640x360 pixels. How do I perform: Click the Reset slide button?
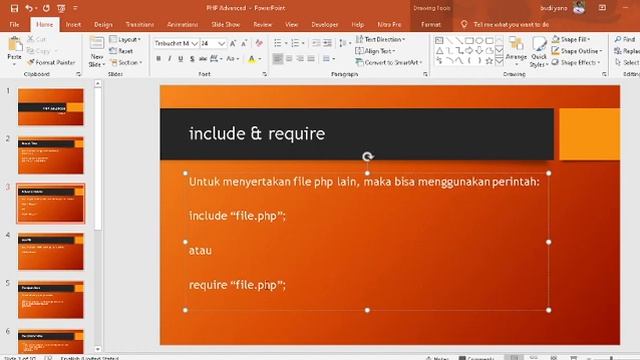[x=121, y=51]
